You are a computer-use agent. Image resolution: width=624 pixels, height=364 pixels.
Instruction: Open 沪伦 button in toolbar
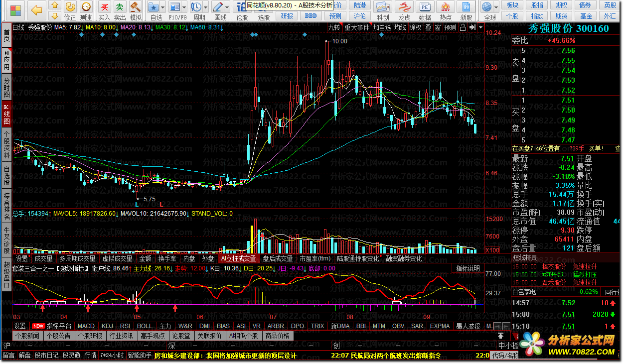coord(359,15)
